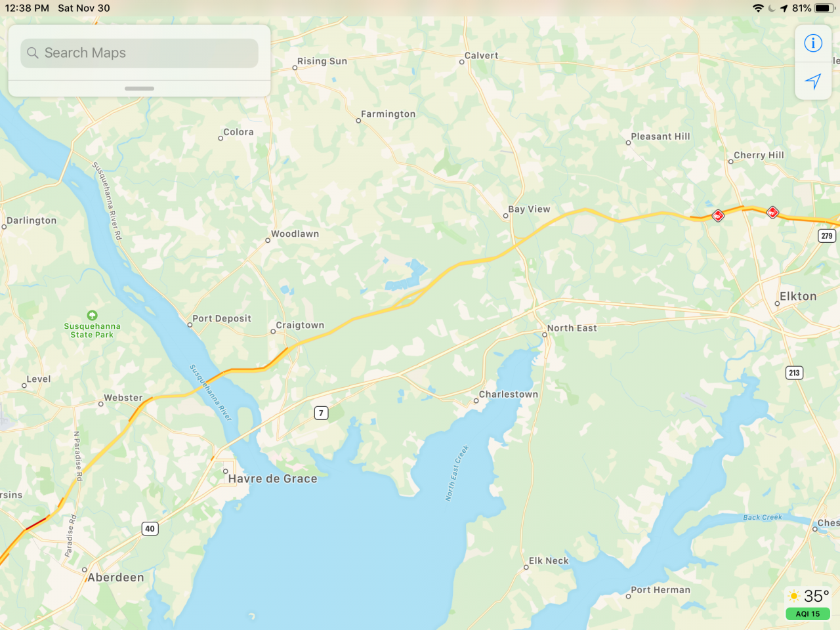The image size is (840, 630).
Task: Tap the Route 7 highway shield
Action: [x=321, y=413]
